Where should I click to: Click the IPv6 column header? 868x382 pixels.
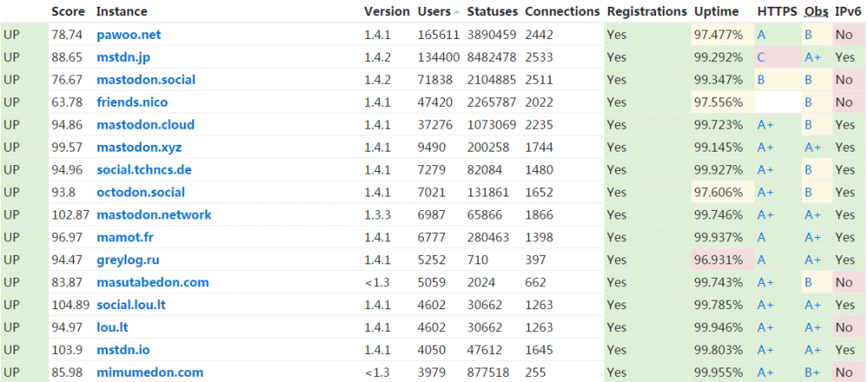pyautogui.click(x=848, y=11)
